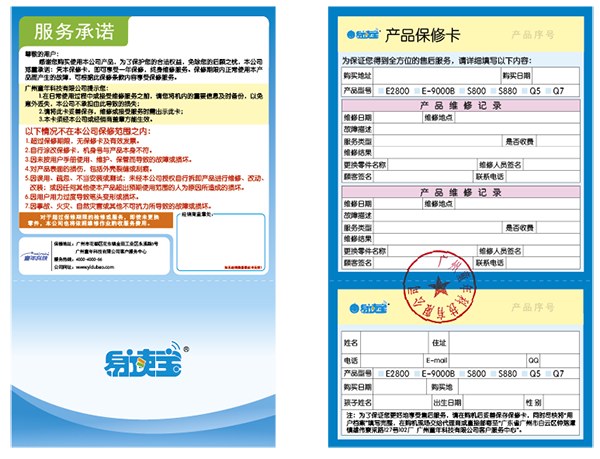Click 故障描述 field in the first repair record
This screenshot has height=459, width=600.
476,129
